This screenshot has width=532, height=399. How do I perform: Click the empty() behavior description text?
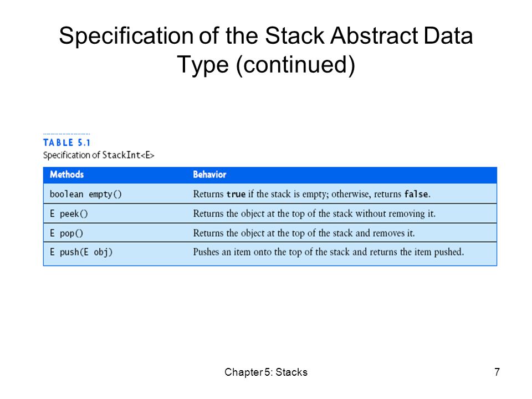tap(312, 194)
